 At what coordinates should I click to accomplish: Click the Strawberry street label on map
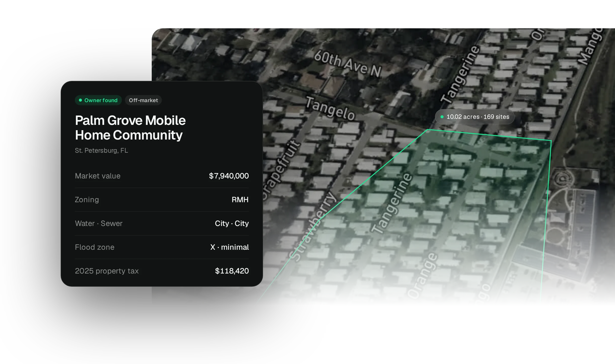pos(313,226)
